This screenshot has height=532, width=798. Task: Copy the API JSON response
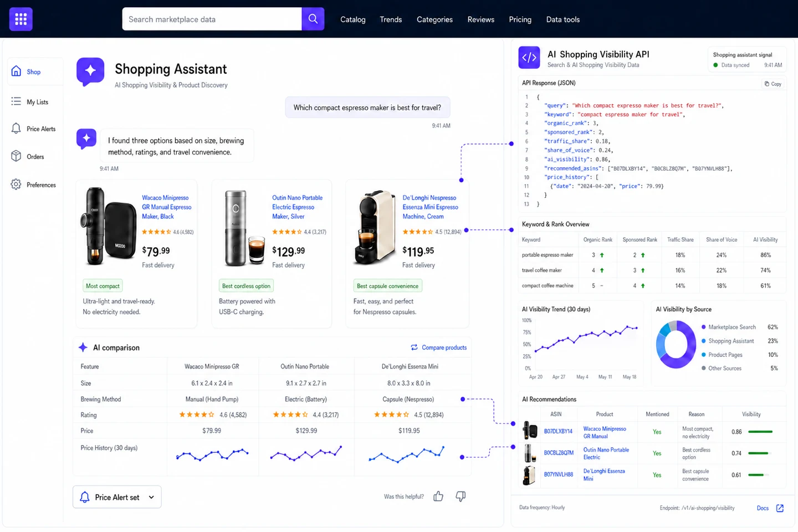coord(773,84)
